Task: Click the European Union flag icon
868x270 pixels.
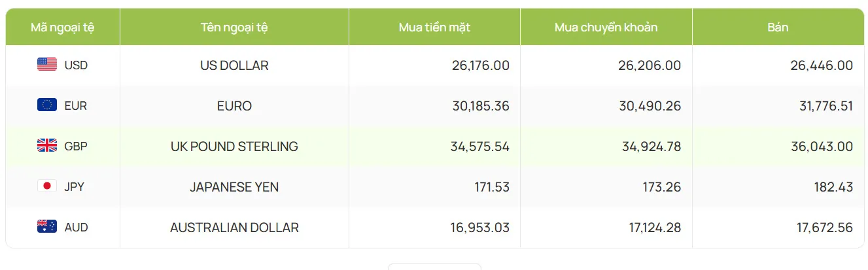Action: coord(47,105)
